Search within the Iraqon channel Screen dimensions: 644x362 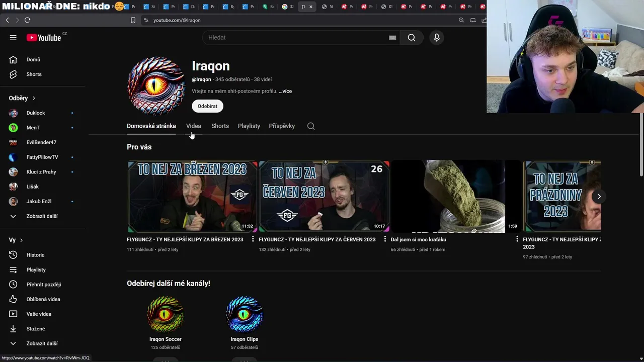click(311, 126)
